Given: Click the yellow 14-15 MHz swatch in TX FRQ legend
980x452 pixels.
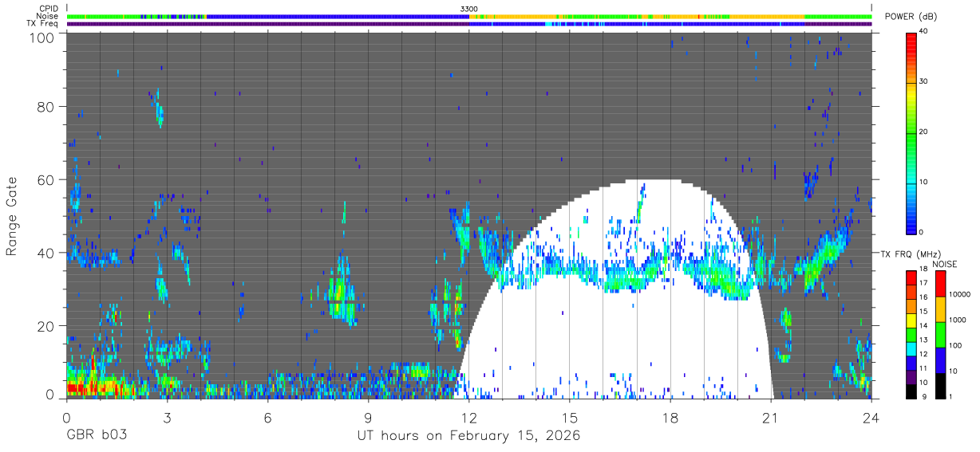Looking at the screenshot, I should pyautogui.click(x=911, y=319).
